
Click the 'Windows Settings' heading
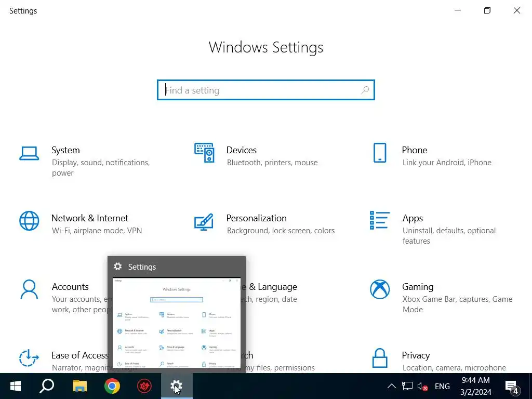(x=266, y=47)
